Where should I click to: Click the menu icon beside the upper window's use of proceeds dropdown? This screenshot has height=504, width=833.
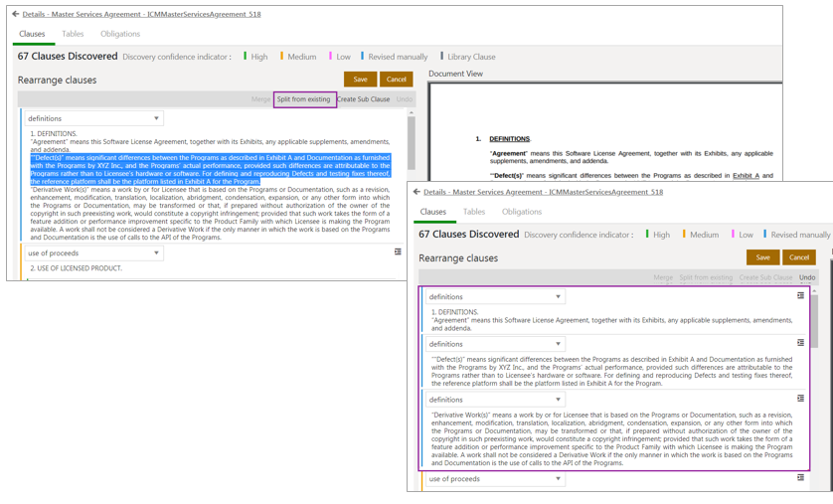pyautogui.click(x=399, y=252)
